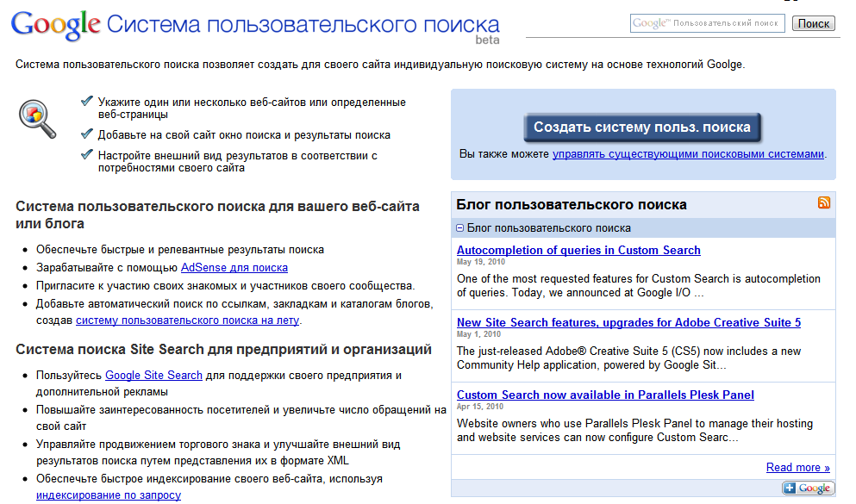Click the text Настройте внешний вид результатов
The height and width of the screenshot is (504, 856).
[x=237, y=161]
